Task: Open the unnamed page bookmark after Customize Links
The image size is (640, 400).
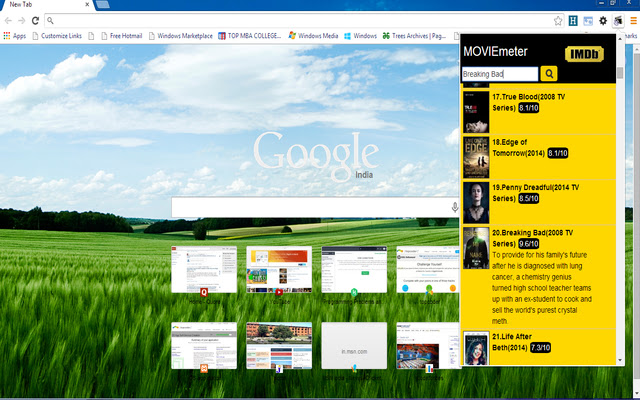Action: point(91,36)
